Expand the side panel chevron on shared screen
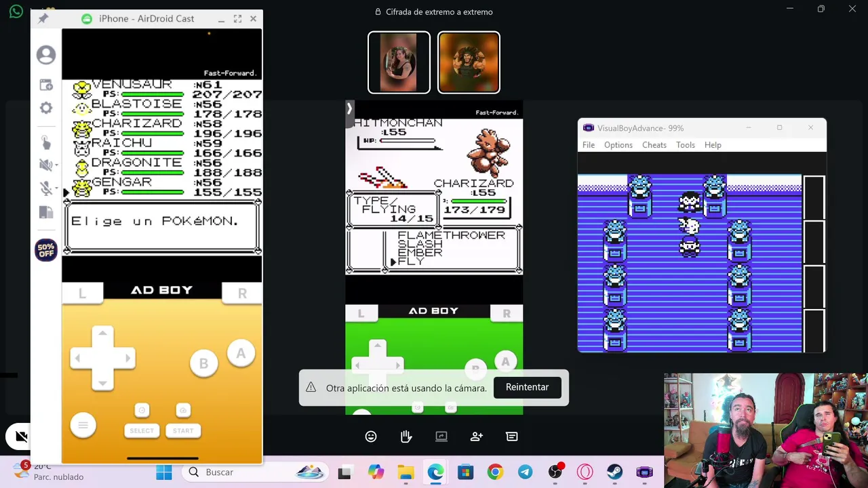Image resolution: width=868 pixels, height=488 pixels. tap(349, 108)
